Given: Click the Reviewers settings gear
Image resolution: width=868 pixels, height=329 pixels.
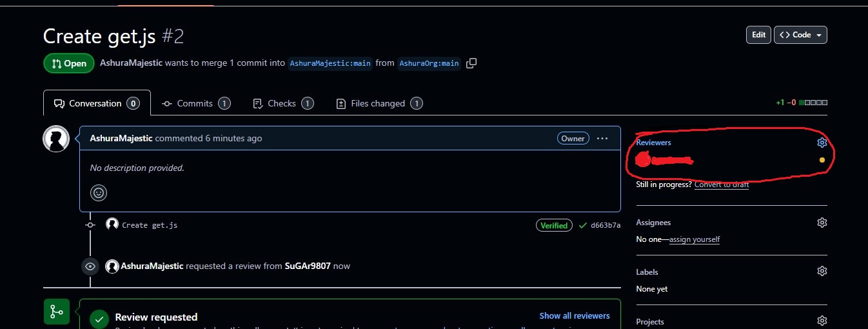Looking at the screenshot, I should point(822,143).
